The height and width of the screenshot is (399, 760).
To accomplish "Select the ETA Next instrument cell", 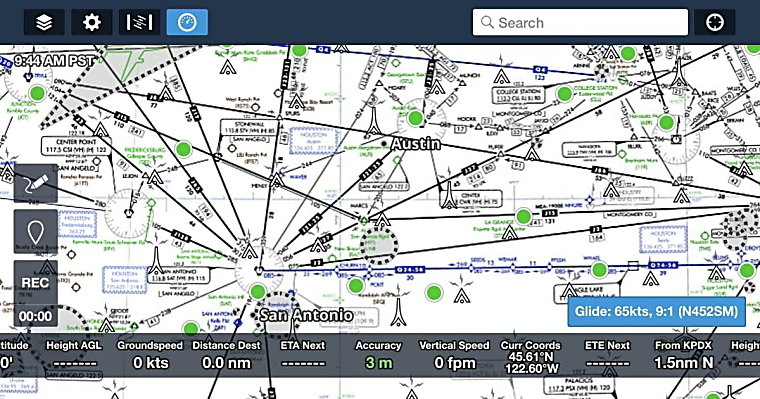I will point(302,354).
